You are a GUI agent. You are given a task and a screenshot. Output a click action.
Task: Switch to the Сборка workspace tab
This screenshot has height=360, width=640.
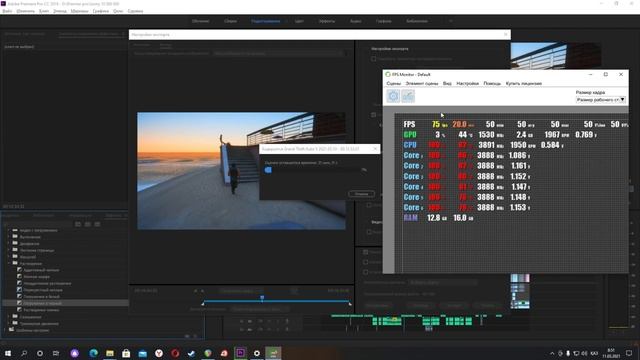(231, 21)
